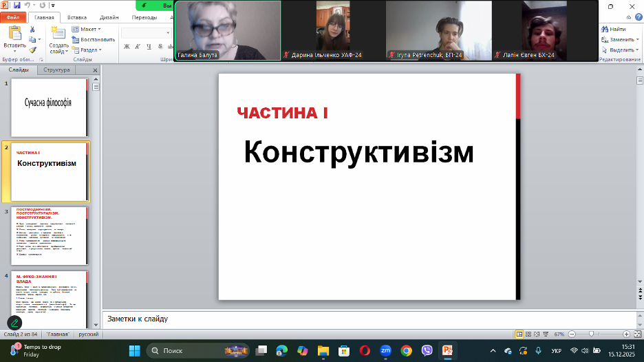Switch to the Структура pane tab

click(x=56, y=70)
